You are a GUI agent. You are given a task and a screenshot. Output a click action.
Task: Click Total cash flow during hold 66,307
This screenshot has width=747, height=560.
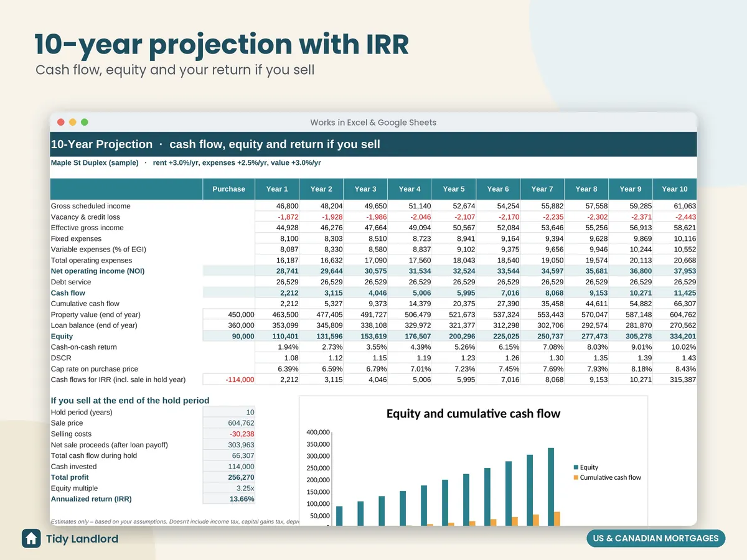coord(229,456)
